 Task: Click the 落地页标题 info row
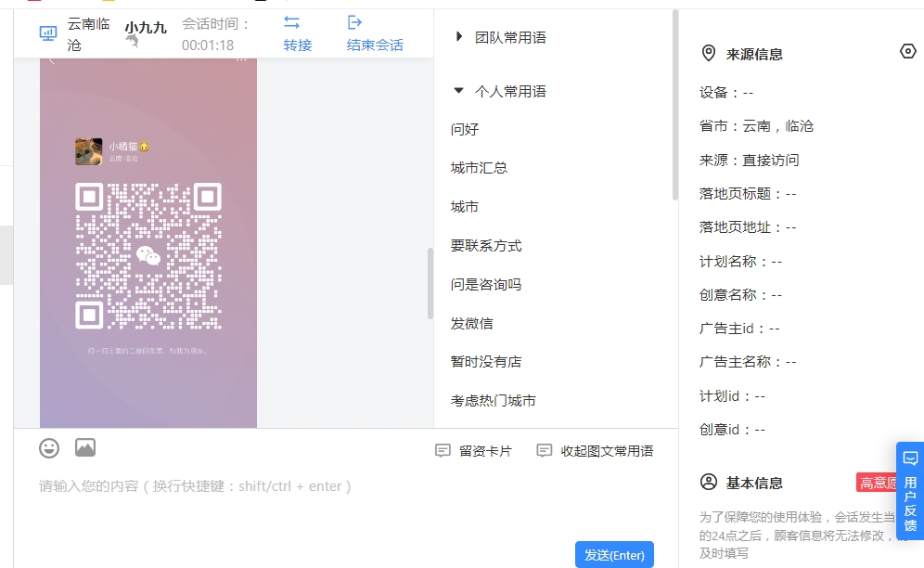point(748,193)
